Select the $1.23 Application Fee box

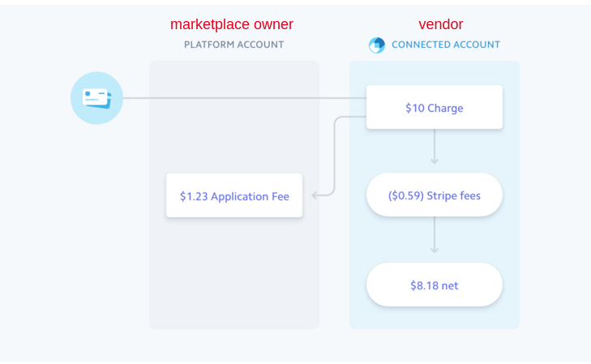click(234, 195)
